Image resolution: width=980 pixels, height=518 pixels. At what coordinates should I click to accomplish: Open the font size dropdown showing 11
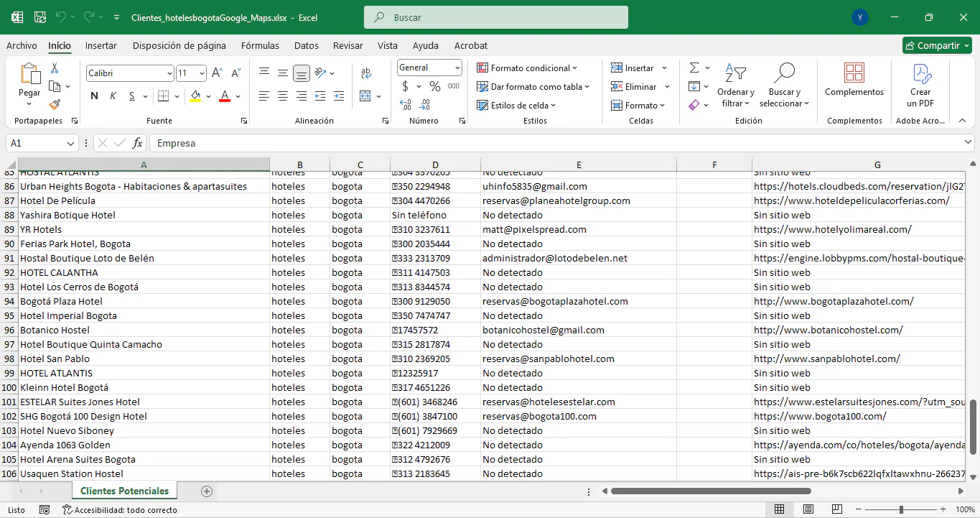click(x=202, y=73)
